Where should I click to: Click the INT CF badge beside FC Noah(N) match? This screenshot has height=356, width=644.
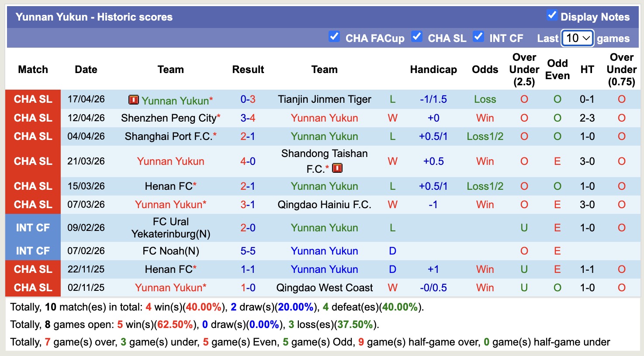(33, 251)
